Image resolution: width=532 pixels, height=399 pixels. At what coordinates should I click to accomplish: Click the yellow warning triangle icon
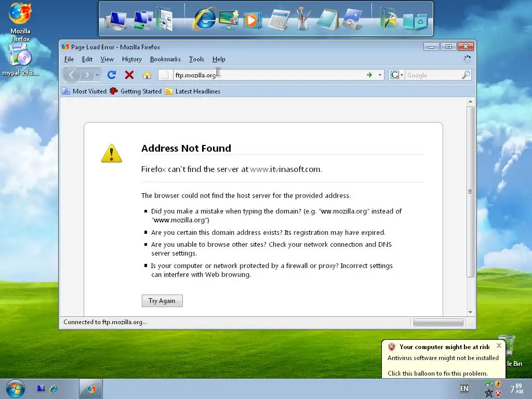coord(112,153)
